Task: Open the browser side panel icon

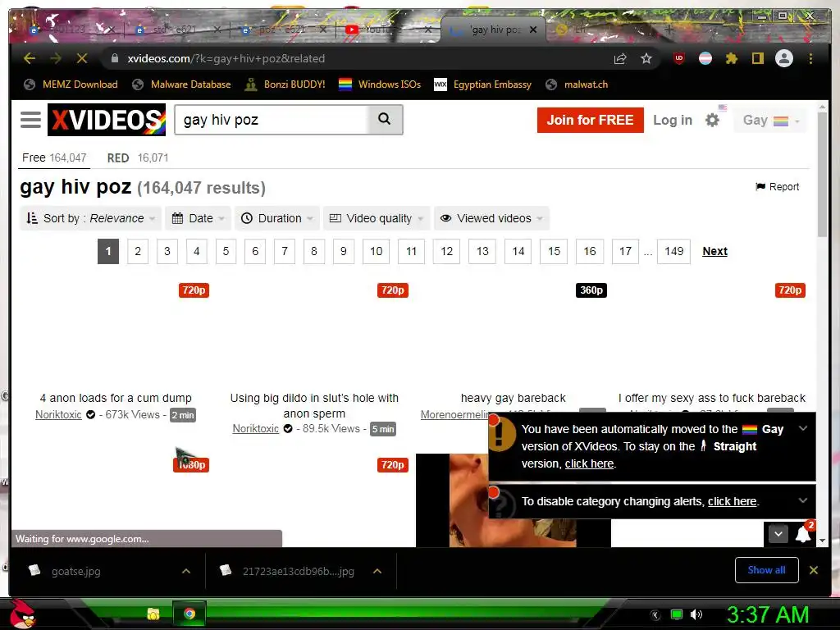Action: [758, 58]
